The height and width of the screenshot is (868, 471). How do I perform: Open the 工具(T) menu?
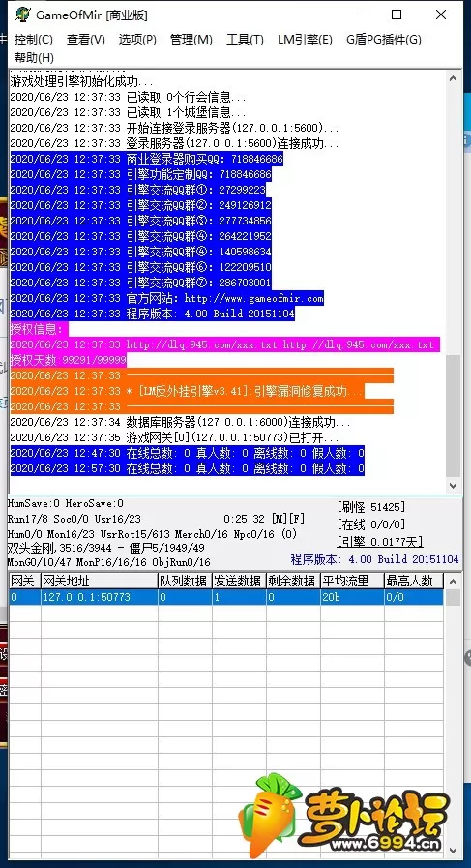pos(245,40)
